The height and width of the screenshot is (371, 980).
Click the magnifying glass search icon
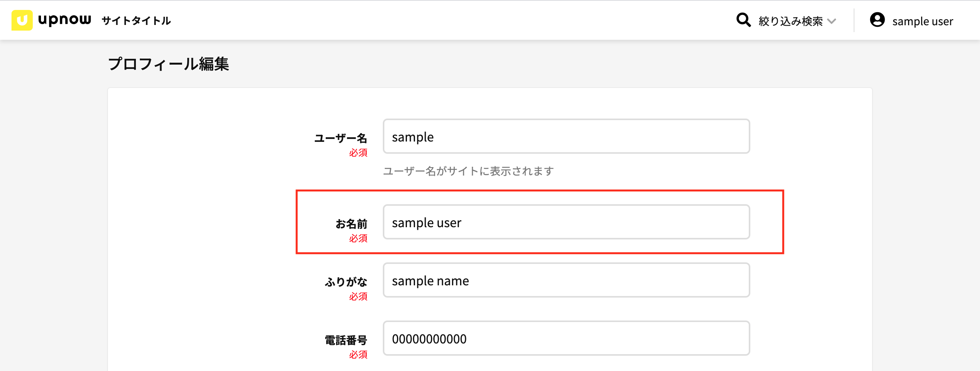click(x=743, y=20)
